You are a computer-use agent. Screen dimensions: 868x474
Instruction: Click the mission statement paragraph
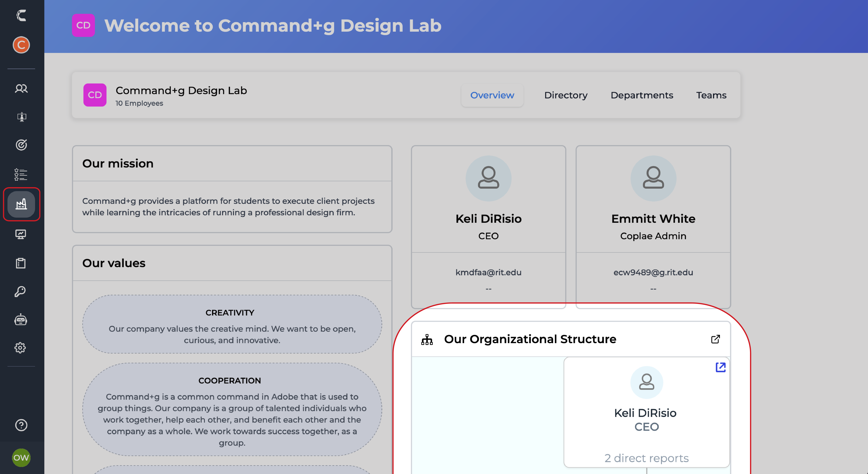pos(228,207)
